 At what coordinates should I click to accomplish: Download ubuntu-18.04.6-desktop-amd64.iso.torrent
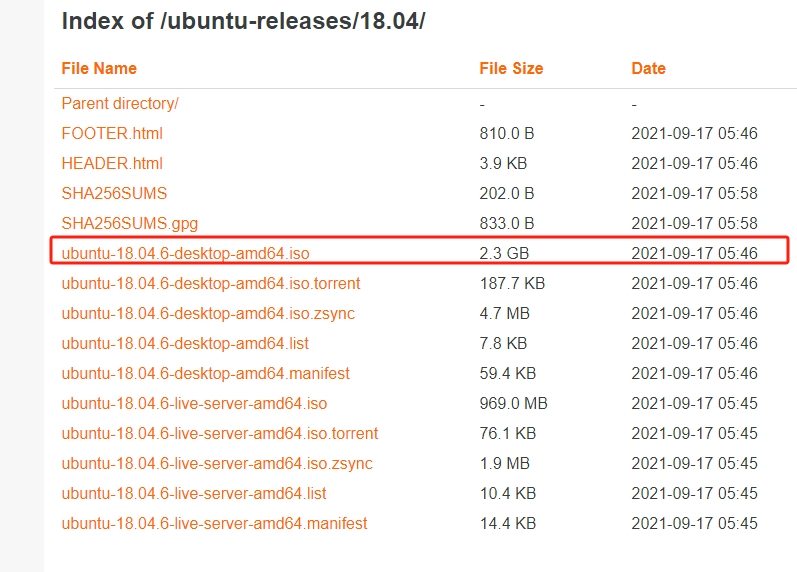tap(211, 283)
